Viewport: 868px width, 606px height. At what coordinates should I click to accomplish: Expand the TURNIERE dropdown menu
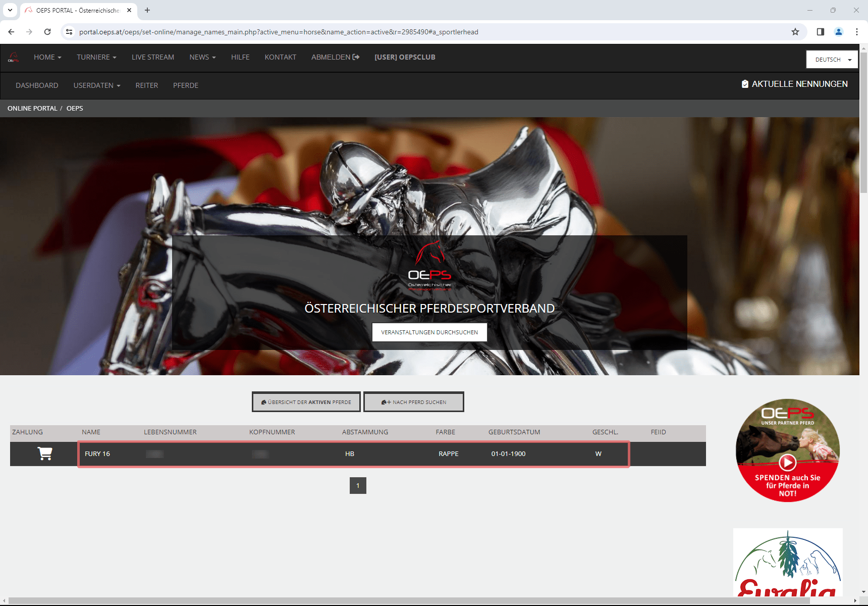pyautogui.click(x=96, y=58)
